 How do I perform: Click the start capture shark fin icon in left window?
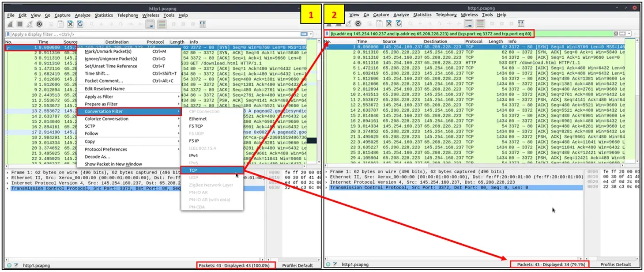tap(10, 24)
